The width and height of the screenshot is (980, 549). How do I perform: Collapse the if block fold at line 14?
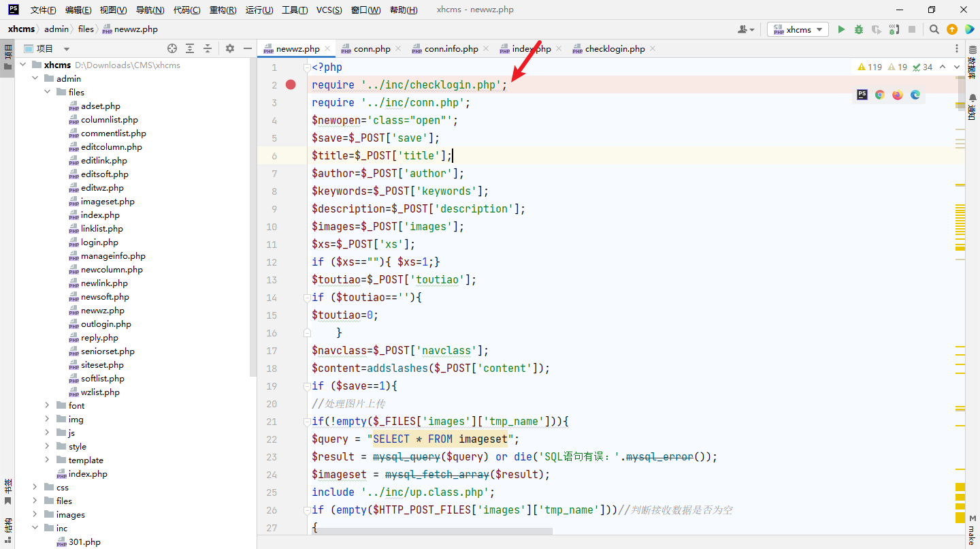(307, 298)
